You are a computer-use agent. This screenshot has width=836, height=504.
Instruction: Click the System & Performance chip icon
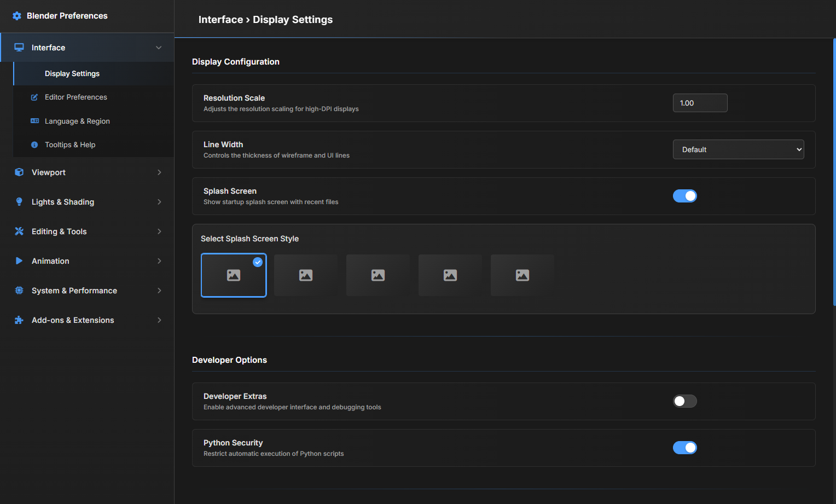tap(19, 291)
